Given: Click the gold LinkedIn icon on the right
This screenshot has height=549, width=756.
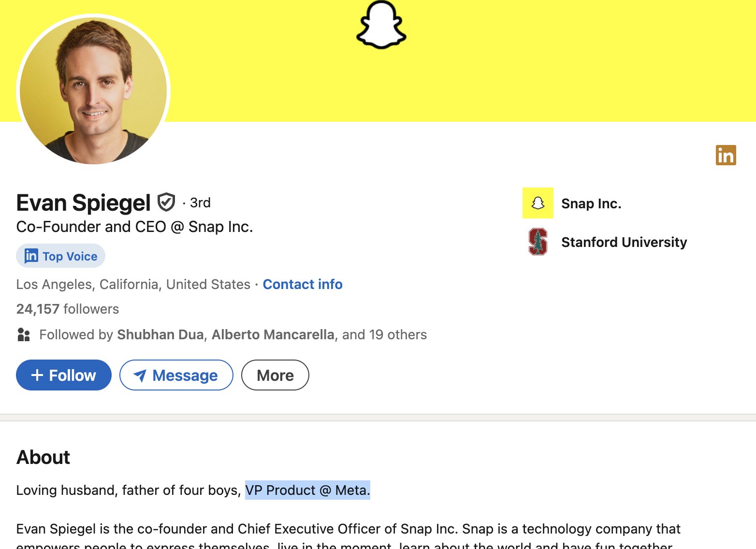Looking at the screenshot, I should 726,155.
